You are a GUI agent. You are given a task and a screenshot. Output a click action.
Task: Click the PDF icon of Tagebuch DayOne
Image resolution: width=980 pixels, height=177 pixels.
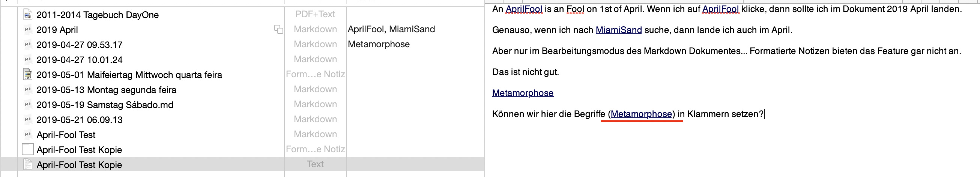28,15
